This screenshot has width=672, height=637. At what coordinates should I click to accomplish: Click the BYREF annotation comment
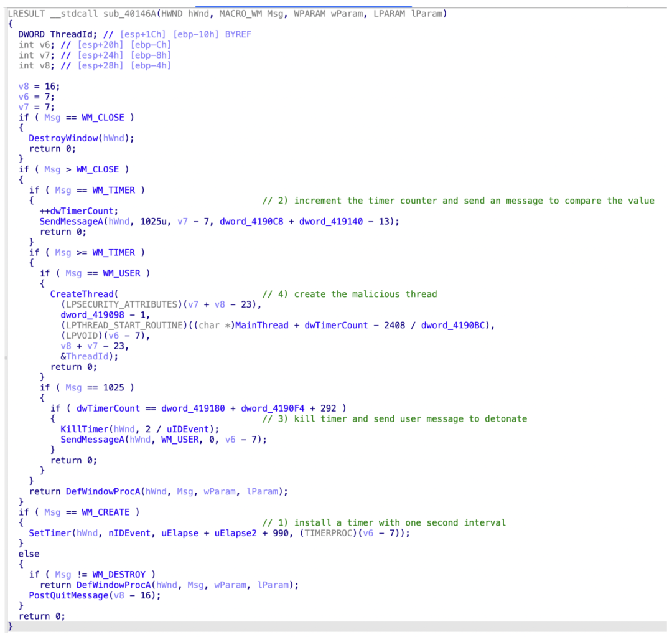tap(238, 34)
